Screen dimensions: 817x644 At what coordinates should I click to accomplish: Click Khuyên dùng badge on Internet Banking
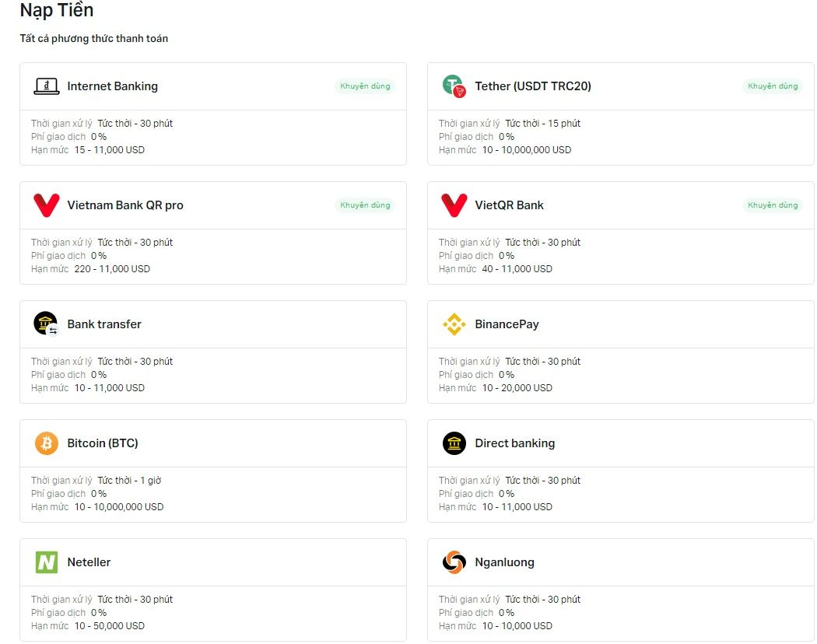[x=365, y=86]
